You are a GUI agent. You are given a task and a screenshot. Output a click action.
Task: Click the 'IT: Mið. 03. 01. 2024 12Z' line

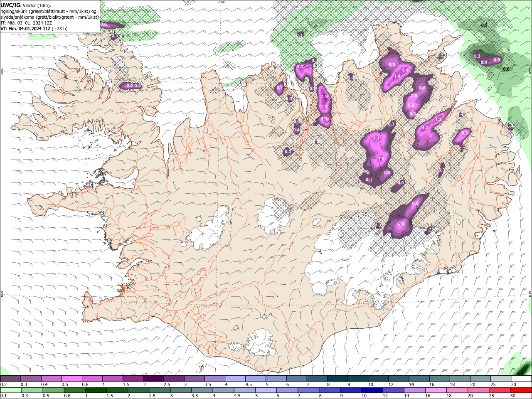point(26,23)
